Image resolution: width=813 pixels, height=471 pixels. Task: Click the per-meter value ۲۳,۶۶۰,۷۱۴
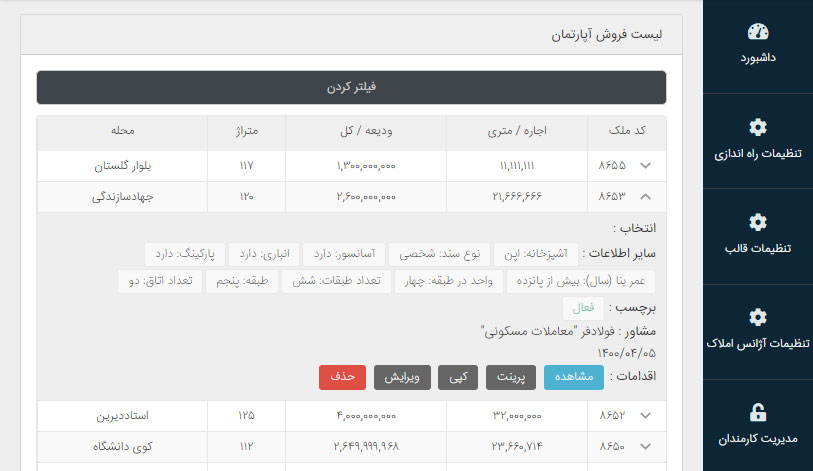pos(517,447)
